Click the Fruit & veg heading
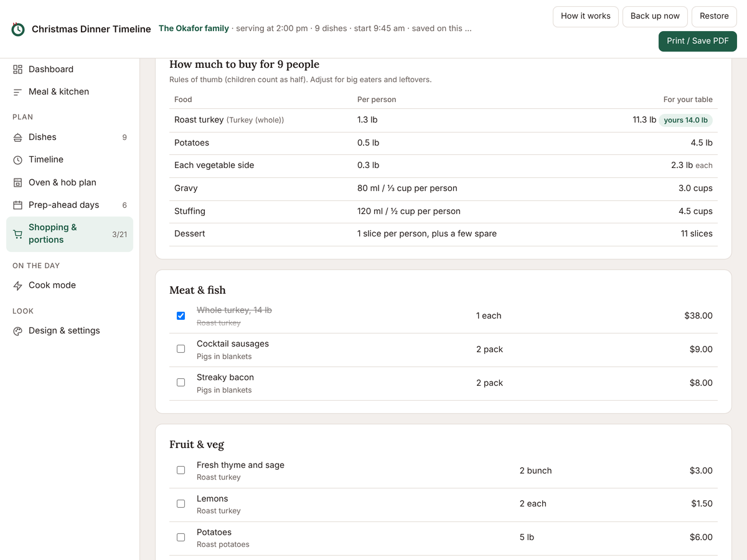 [x=197, y=445]
